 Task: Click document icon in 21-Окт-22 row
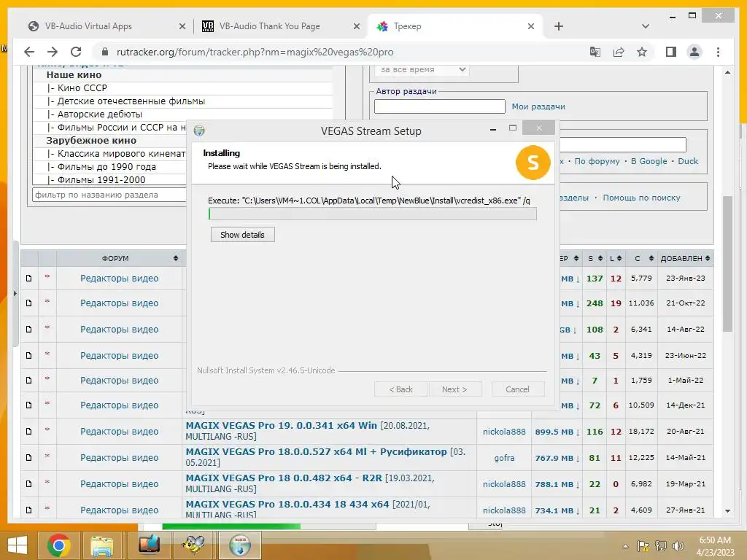coord(29,303)
